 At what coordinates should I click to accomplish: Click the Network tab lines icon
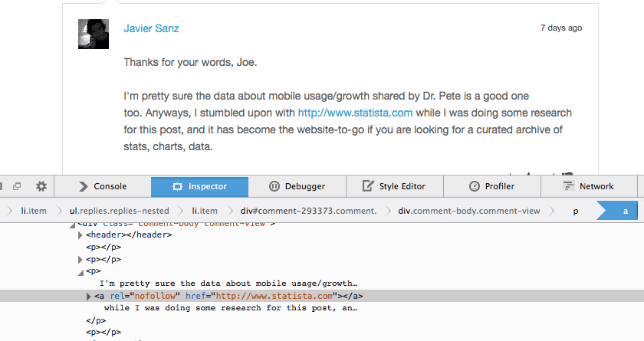click(x=568, y=186)
